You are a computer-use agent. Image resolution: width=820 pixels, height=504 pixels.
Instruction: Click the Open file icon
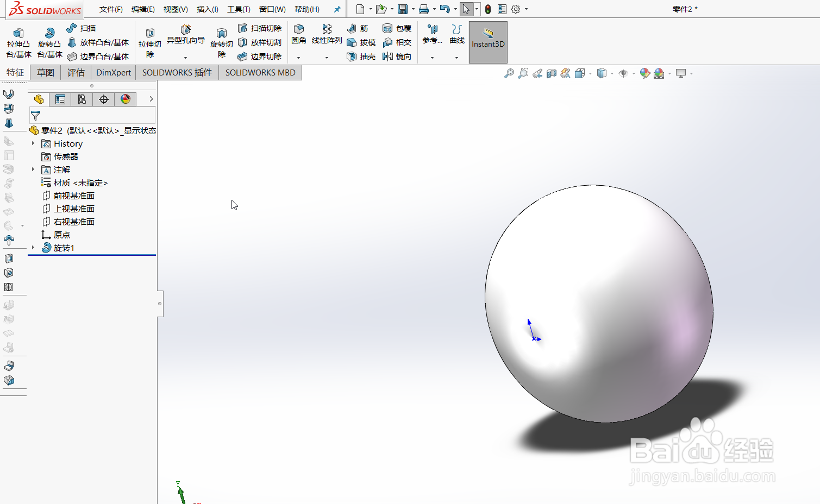point(381,9)
